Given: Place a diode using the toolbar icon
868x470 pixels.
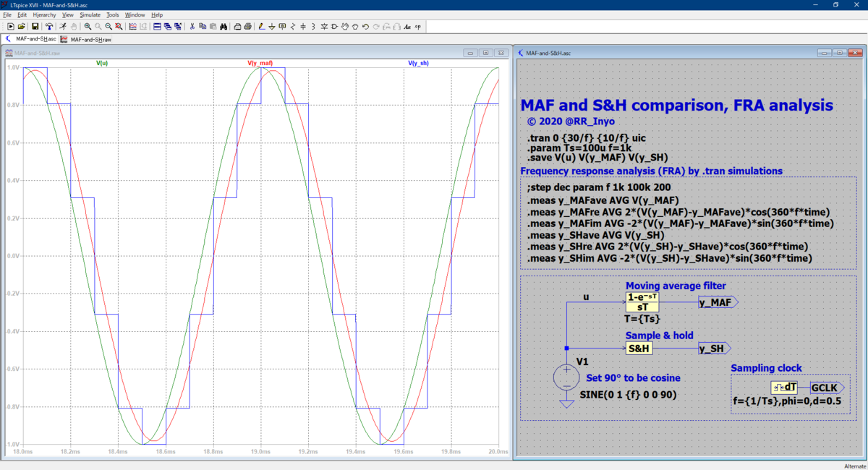Looking at the screenshot, I should (324, 26).
